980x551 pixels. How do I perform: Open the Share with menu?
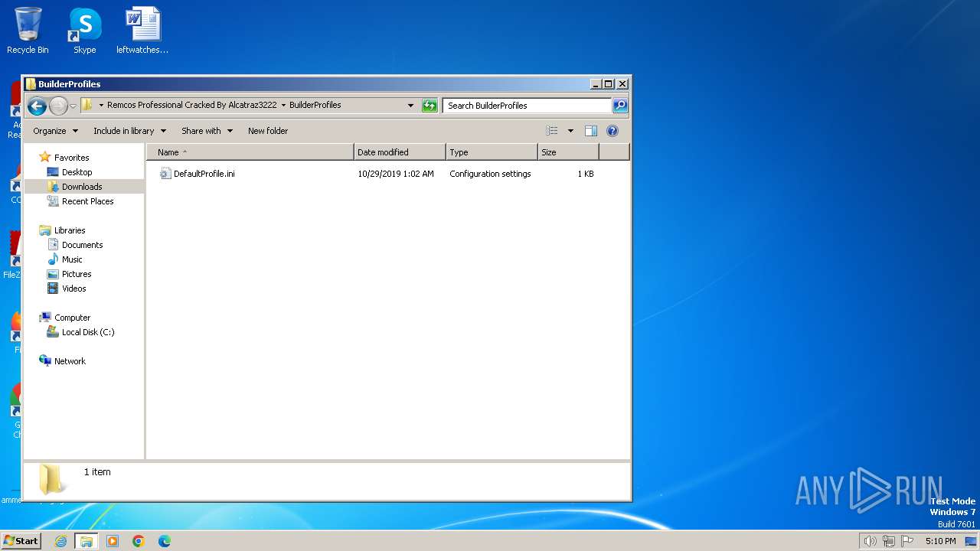207,131
